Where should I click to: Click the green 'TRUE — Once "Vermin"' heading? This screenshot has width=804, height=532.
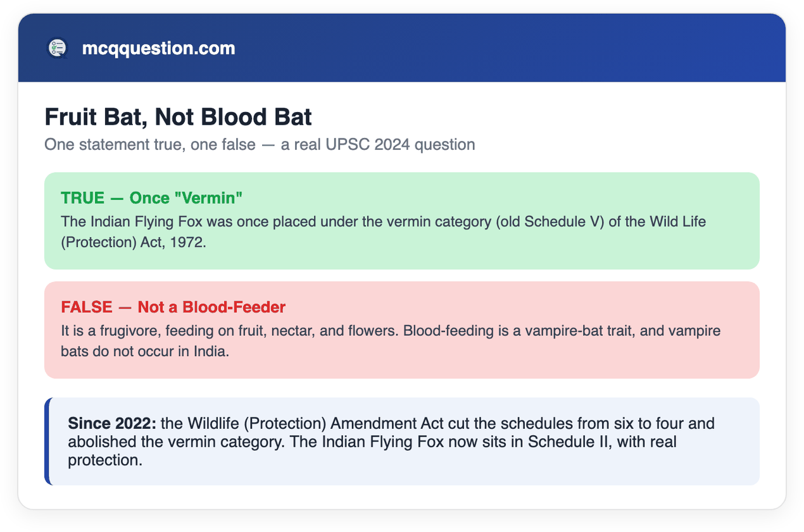click(152, 198)
